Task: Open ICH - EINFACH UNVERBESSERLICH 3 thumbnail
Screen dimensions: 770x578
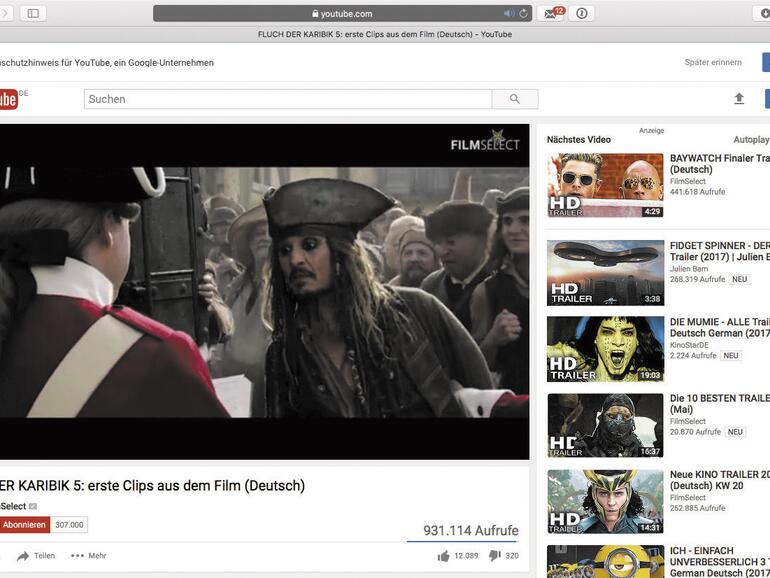Action: pyautogui.click(x=605, y=561)
